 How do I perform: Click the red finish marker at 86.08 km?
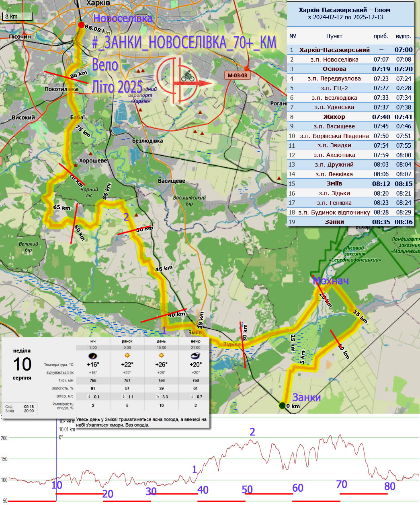[81, 25]
